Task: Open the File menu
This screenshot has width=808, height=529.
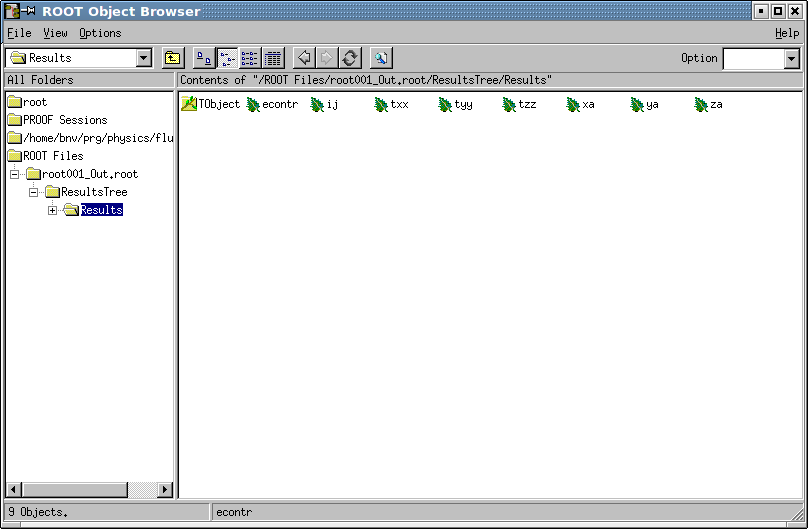Action: point(19,33)
